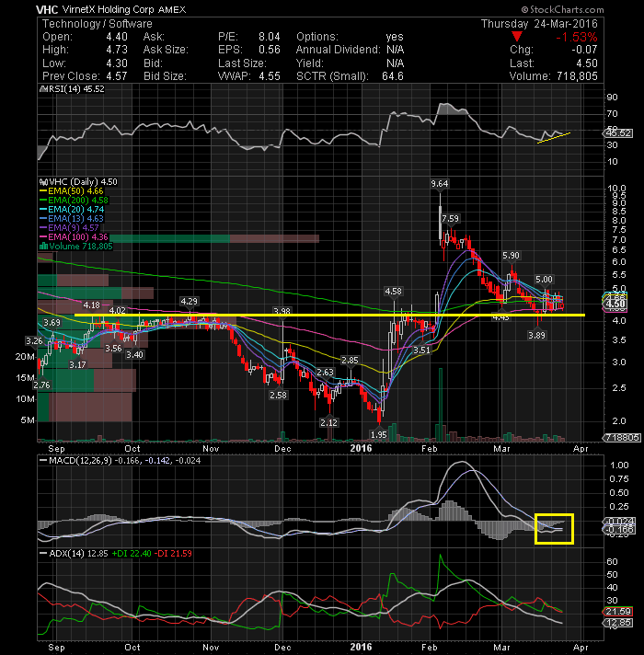
Task: Click the P/E value 8.04
Action: [x=269, y=37]
